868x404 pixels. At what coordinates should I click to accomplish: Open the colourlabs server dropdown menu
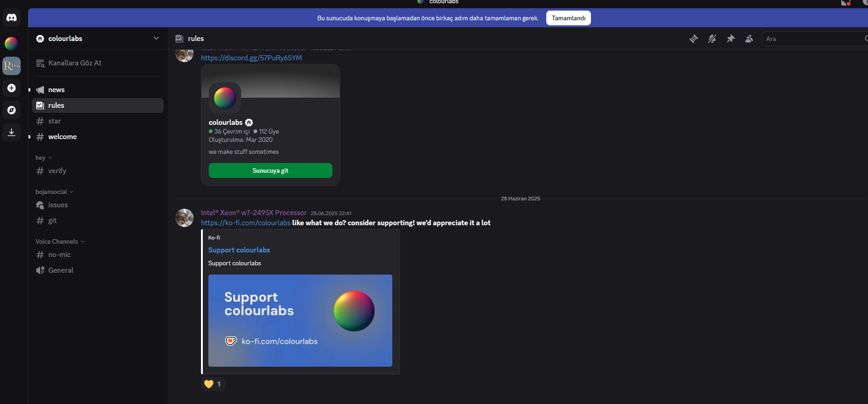156,38
